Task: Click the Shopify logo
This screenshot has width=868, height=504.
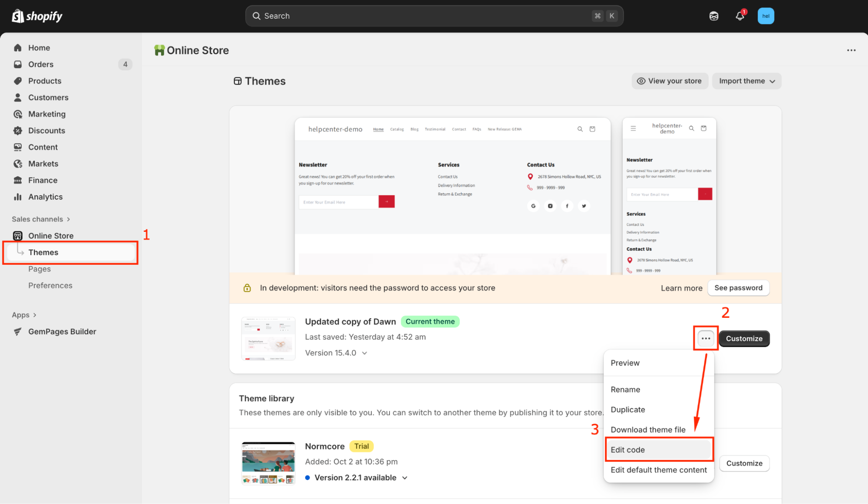Action: tap(37, 16)
